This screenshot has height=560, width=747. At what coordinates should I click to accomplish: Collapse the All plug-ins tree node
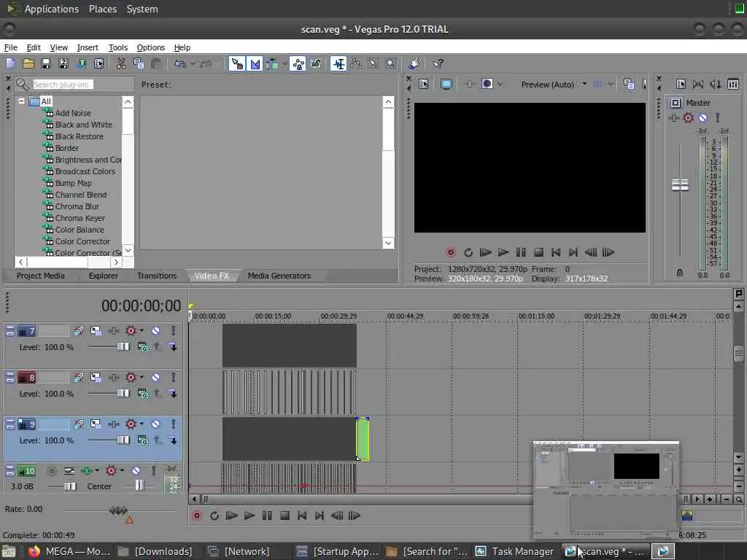click(x=21, y=101)
